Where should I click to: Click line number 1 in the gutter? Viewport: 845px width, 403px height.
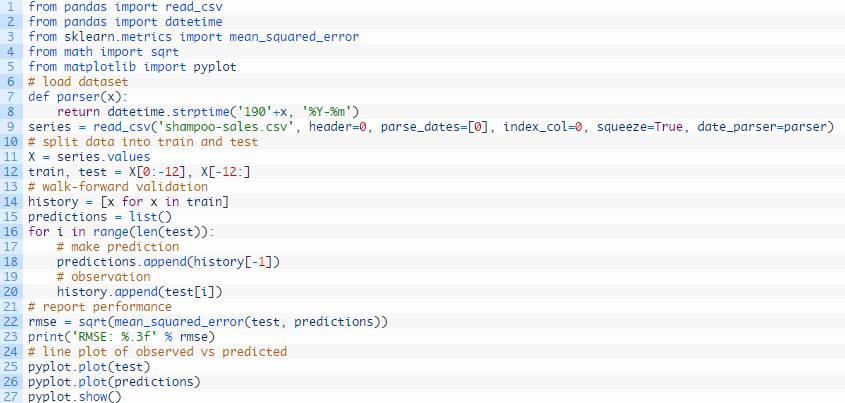click(x=11, y=7)
